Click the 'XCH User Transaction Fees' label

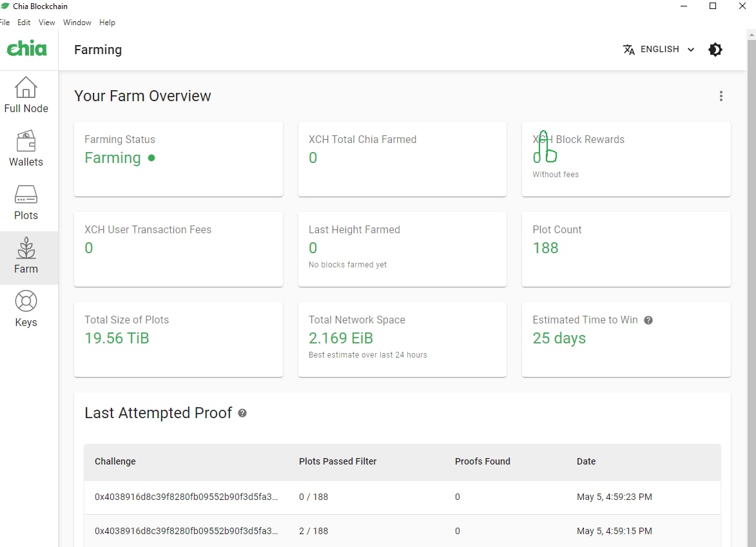148,229
